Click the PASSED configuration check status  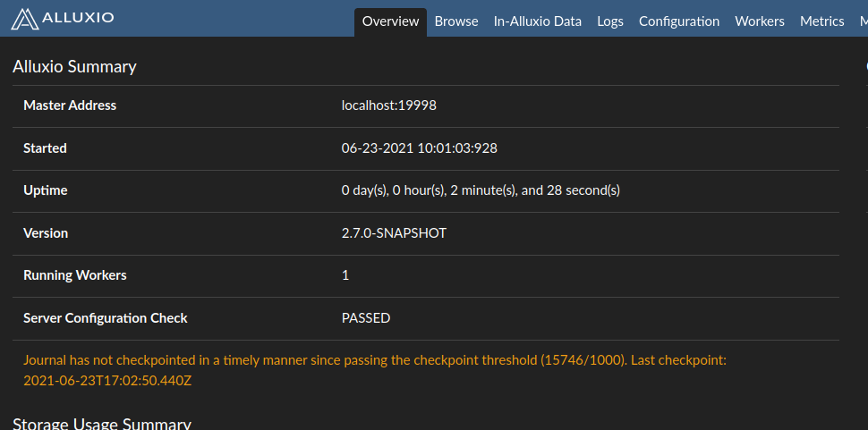pos(366,318)
